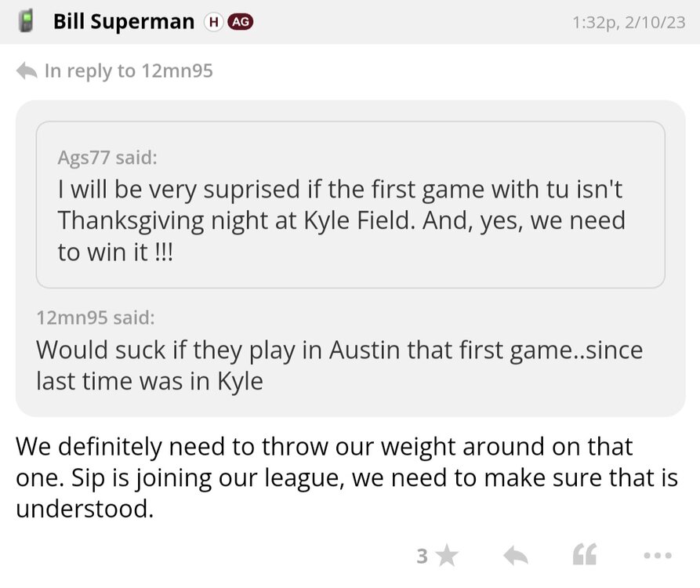
Task: Follow the "In reply to 12mn95" link
Action: (x=129, y=71)
